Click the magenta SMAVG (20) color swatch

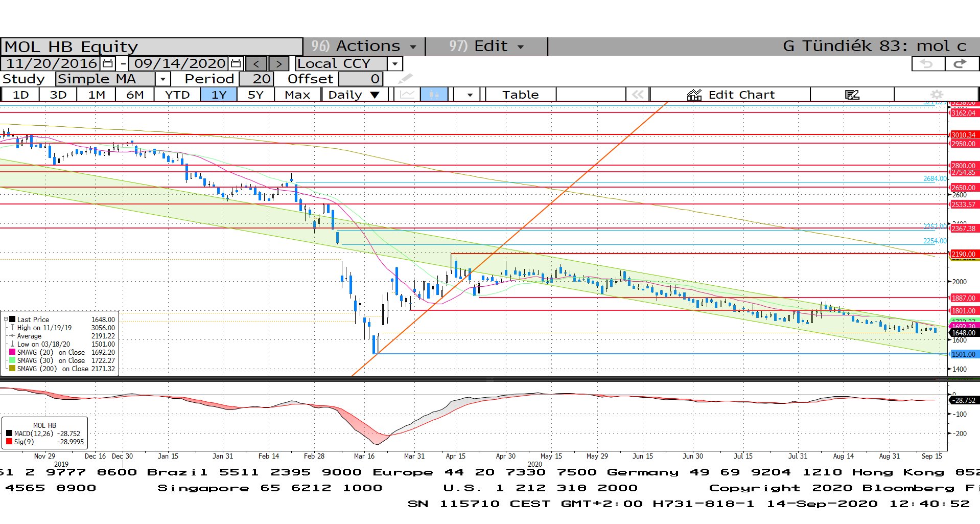pyautogui.click(x=12, y=352)
